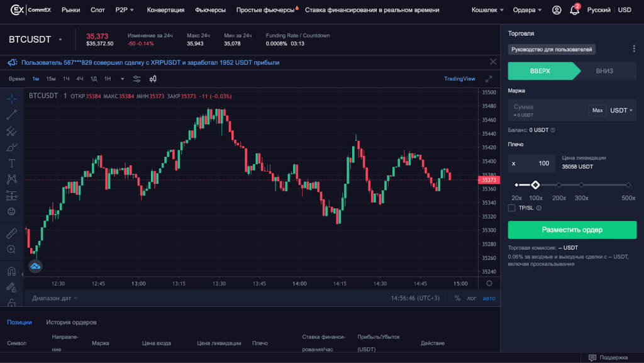The image size is (644, 363).
Task: Toggle the лог (logarithmic) scale
Action: pos(471,298)
